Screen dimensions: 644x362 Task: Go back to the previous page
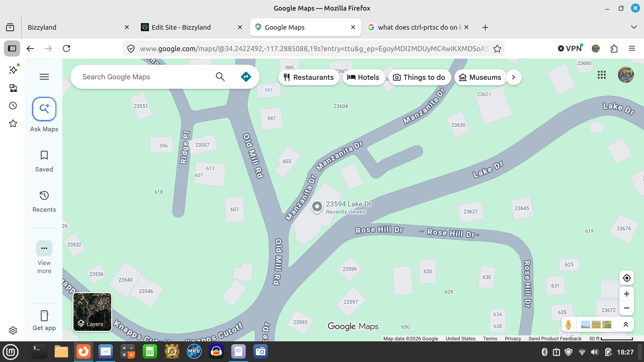coord(30,48)
